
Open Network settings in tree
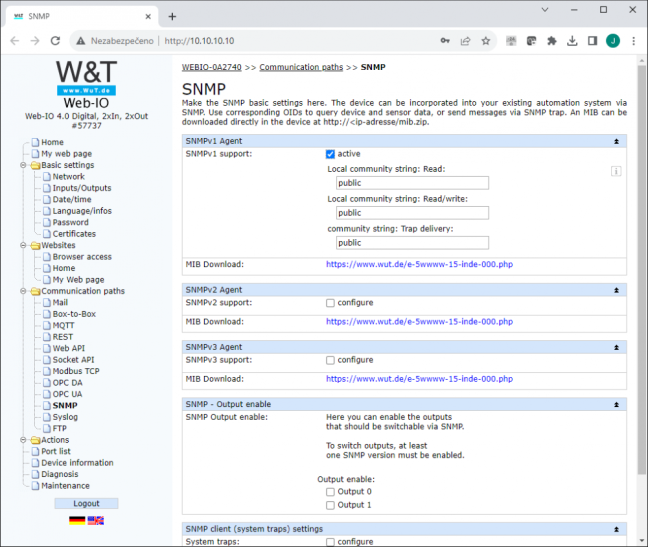pyautogui.click(x=68, y=177)
